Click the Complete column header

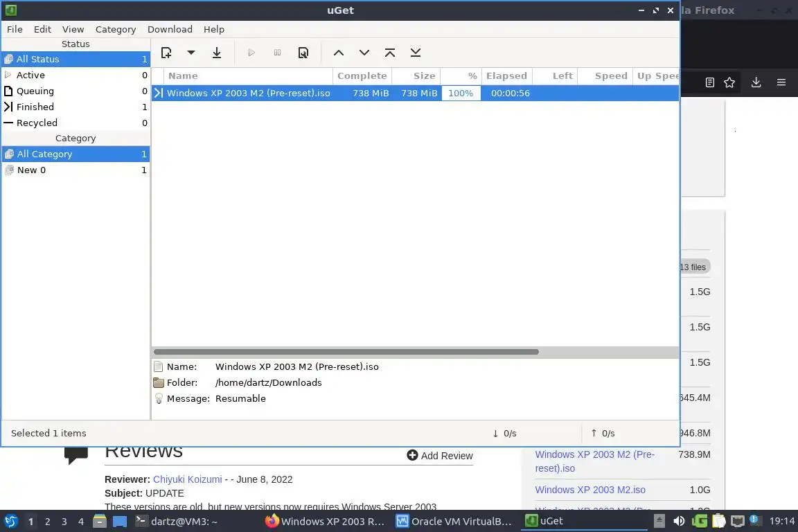(x=362, y=76)
